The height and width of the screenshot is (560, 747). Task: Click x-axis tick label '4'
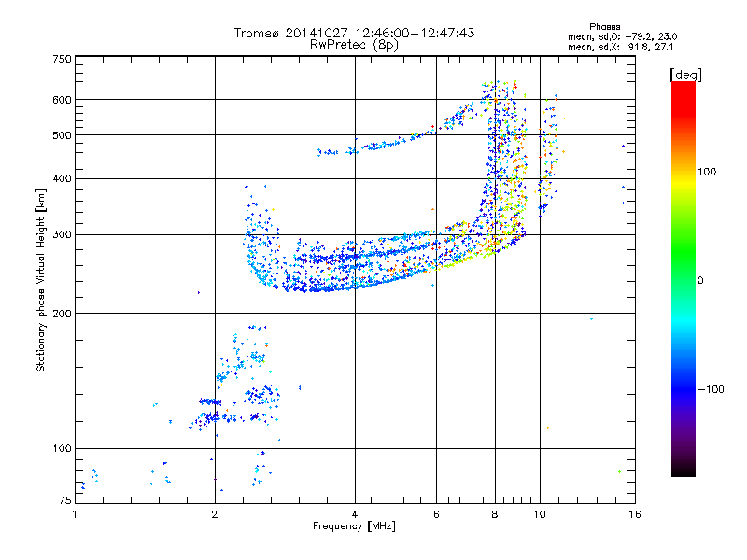(355, 514)
